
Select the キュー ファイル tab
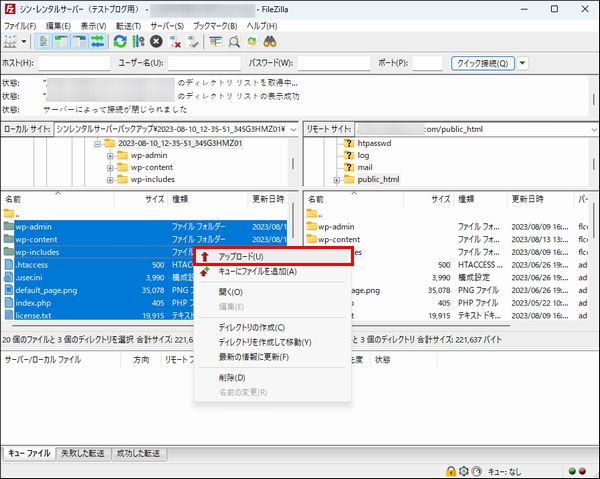pyautogui.click(x=29, y=453)
